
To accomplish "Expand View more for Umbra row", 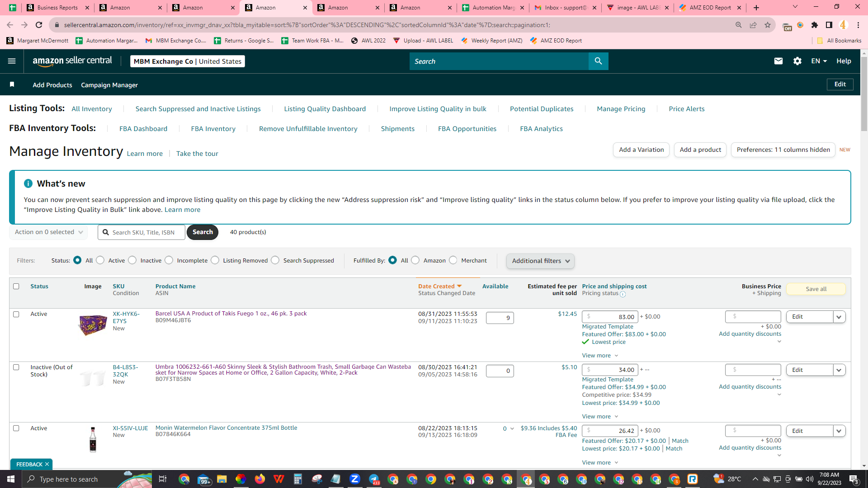I will click(x=600, y=417).
